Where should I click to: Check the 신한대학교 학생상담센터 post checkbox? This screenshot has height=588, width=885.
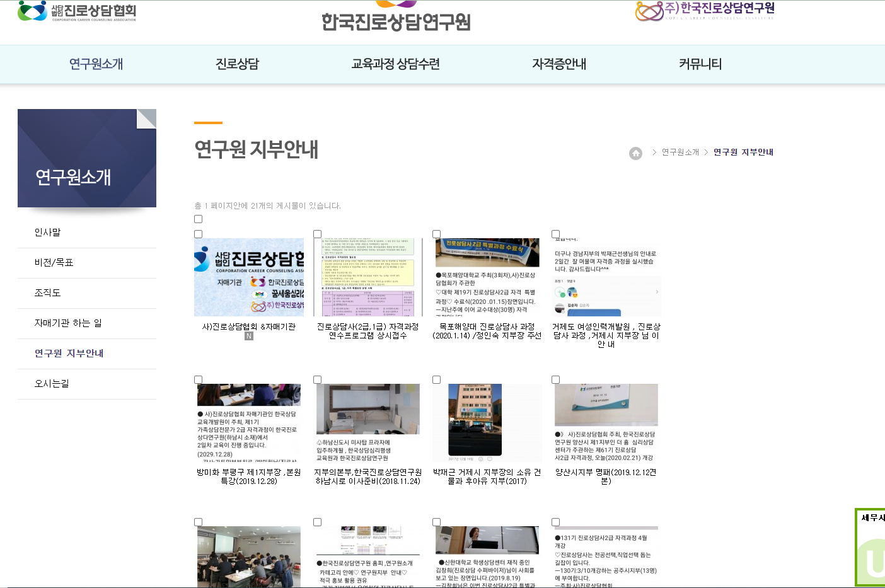[436, 522]
